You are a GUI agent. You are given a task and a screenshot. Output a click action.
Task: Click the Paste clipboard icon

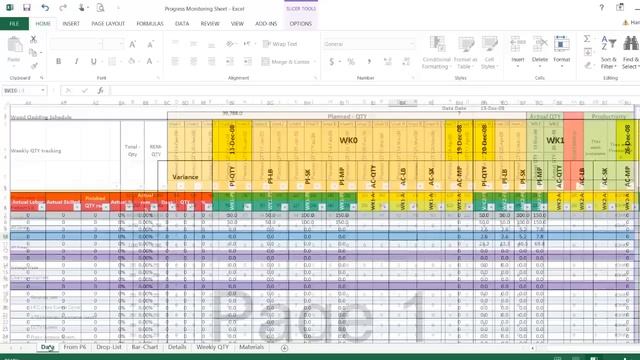tap(15, 45)
